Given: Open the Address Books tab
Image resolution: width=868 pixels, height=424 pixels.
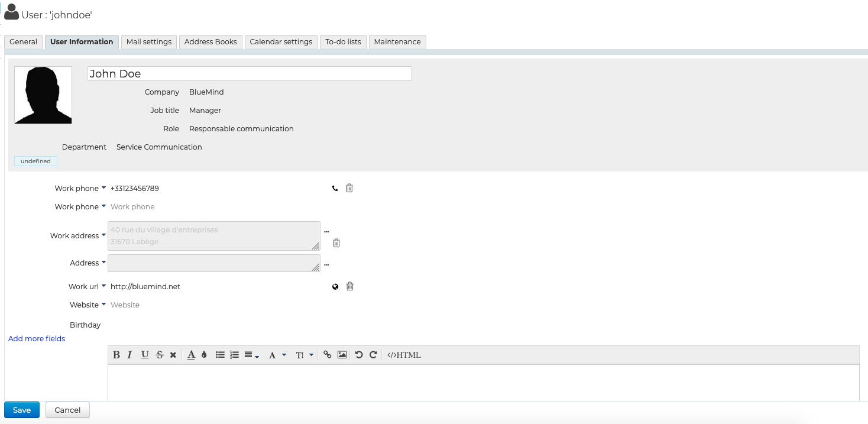Looking at the screenshot, I should [x=210, y=42].
